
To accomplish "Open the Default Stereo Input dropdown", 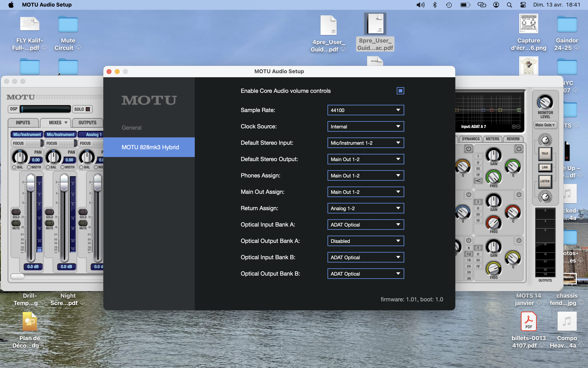I will (366, 143).
